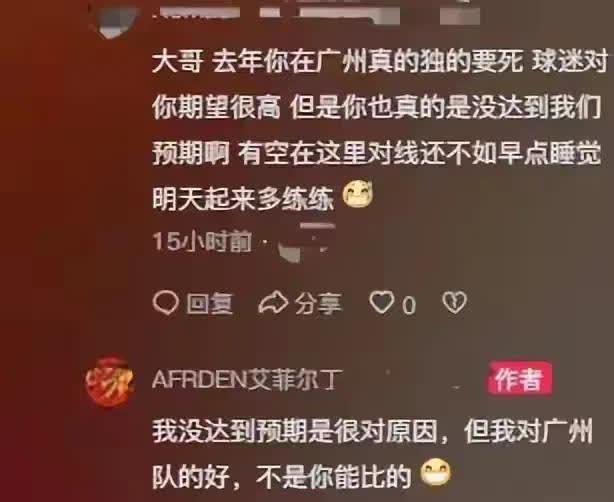The height and width of the screenshot is (502, 614).
Task: Open the AFRDEN艾菲尔丁 username link
Action: coord(247,379)
